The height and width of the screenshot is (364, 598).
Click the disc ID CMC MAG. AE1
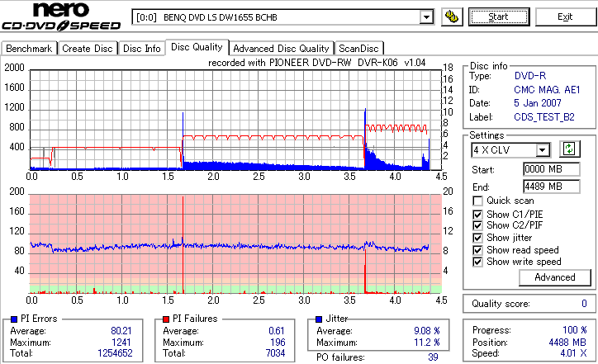pyautogui.click(x=547, y=90)
